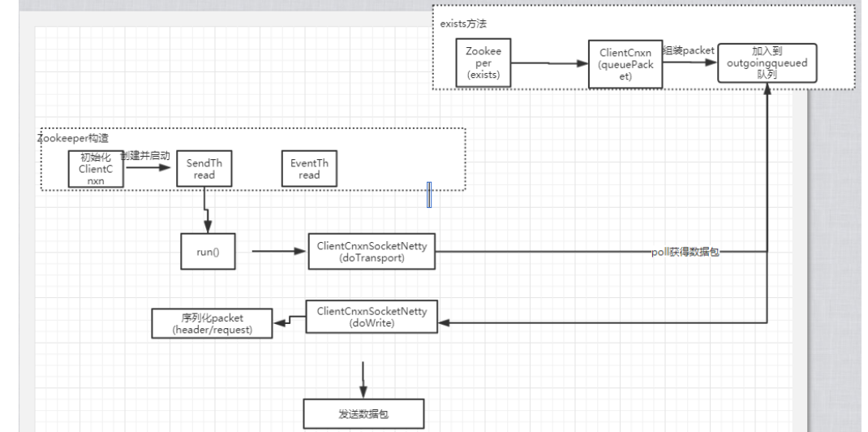Image resolution: width=868 pixels, height=432 pixels.
Task: Click the 创建并启动 arrow label
Action: click(145, 156)
